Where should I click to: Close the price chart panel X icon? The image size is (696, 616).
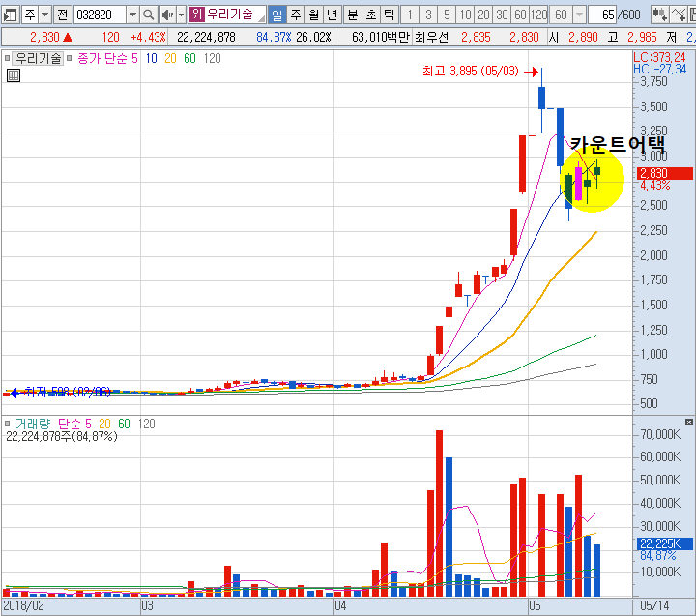tap(688, 58)
